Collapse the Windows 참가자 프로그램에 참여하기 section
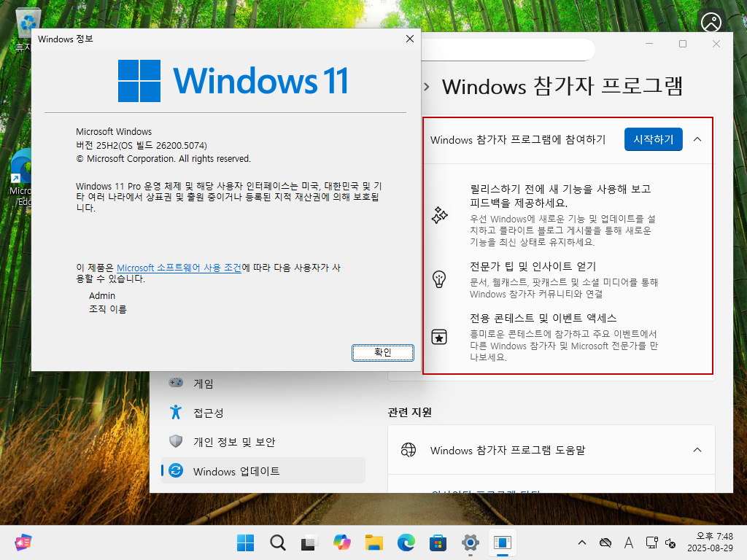747x560 pixels. (697, 139)
